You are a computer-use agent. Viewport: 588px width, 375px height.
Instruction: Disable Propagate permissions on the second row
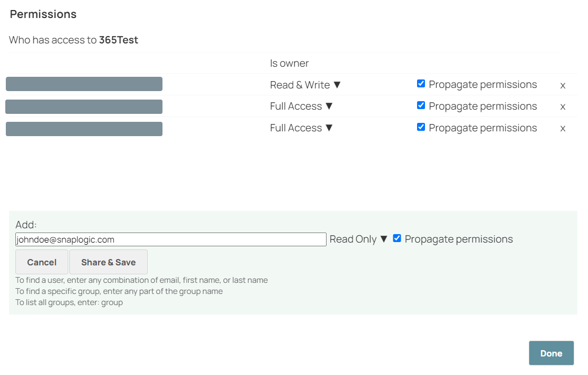421,105
